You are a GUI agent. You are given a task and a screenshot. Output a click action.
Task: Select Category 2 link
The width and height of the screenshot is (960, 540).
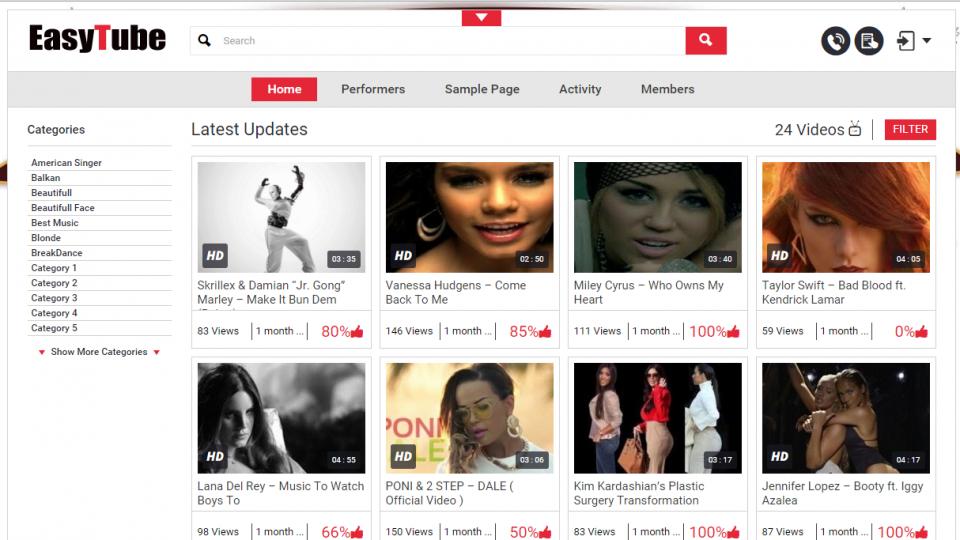coord(54,283)
